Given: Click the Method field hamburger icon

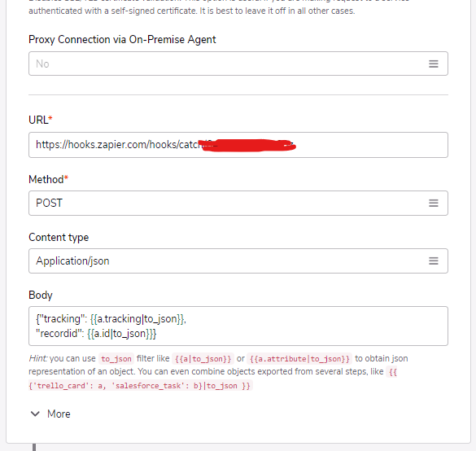Looking at the screenshot, I should pyautogui.click(x=433, y=203).
